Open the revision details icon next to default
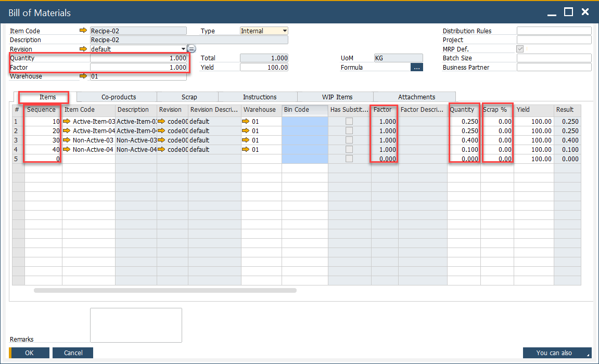Screen dimensions: 599x364 tap(192, 49)
